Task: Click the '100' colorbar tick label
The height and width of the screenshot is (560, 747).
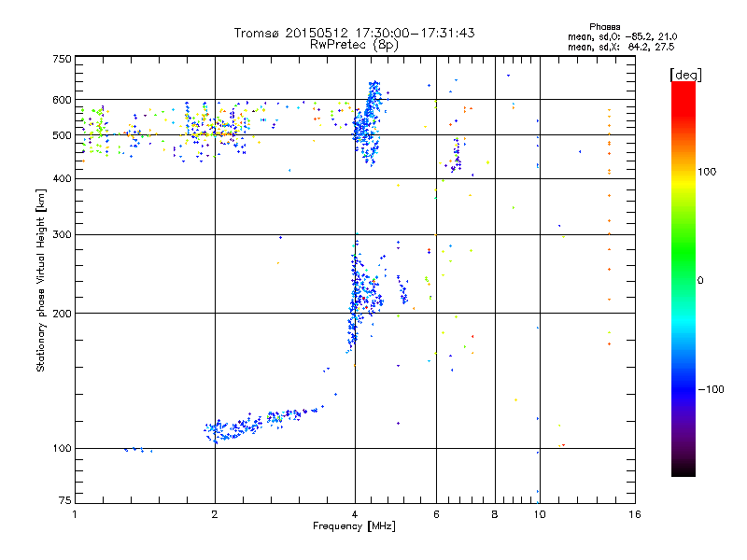Action: [707, 172]
